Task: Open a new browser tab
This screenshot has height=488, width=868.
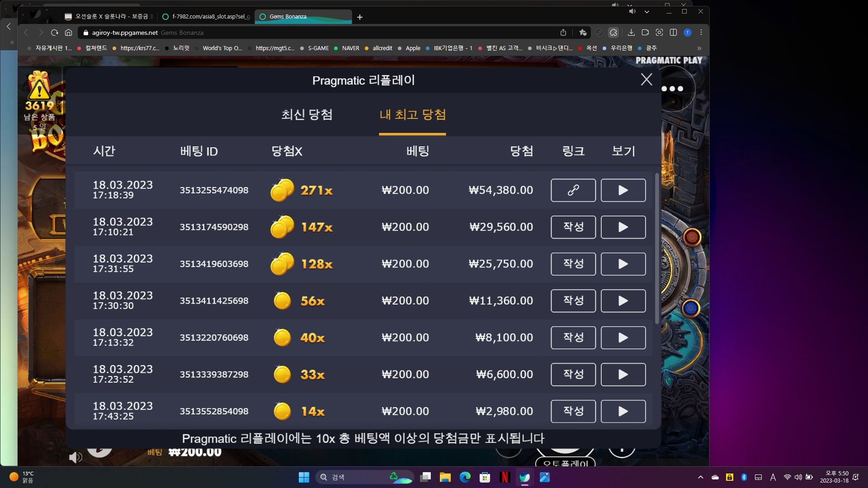Action: click(360, 17)
